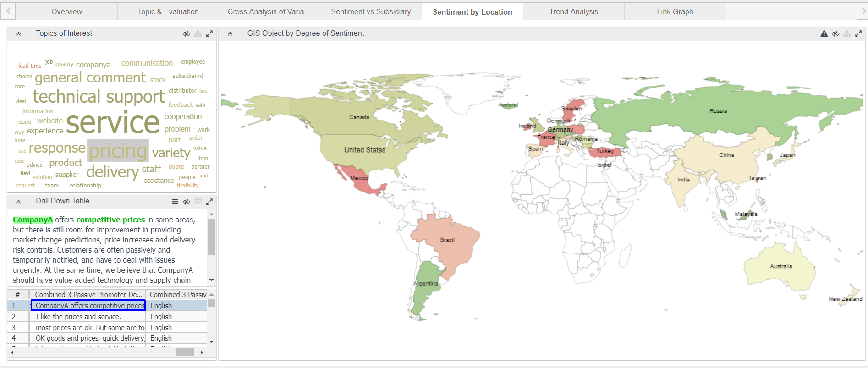Open the Trend Analysis tab

[574, 11]
